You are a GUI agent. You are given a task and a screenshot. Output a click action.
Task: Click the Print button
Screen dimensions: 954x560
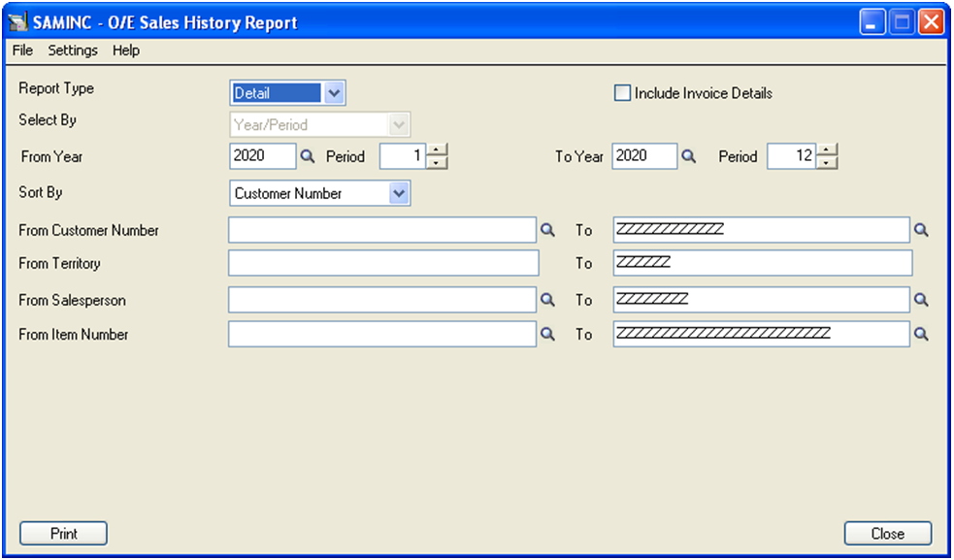pos(64,533)
